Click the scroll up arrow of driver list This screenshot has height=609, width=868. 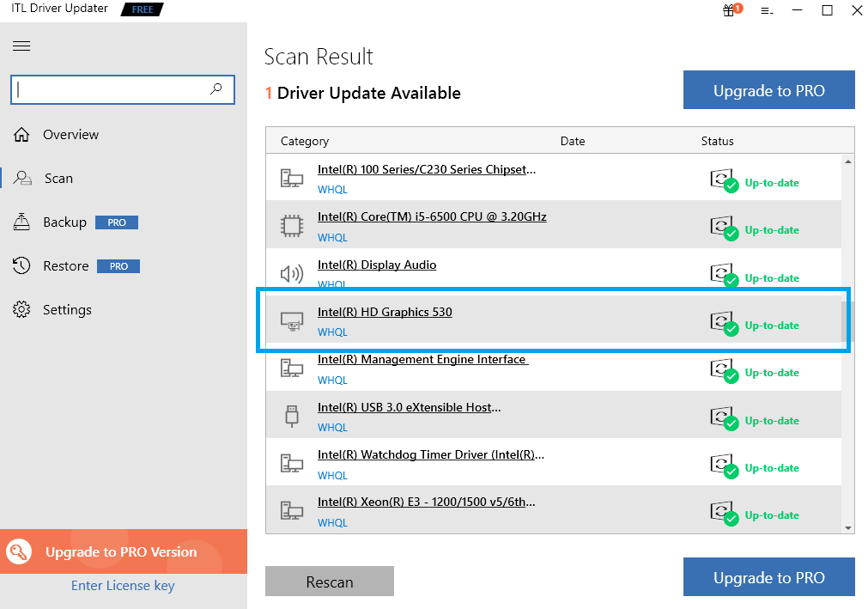tap(848, 161)
